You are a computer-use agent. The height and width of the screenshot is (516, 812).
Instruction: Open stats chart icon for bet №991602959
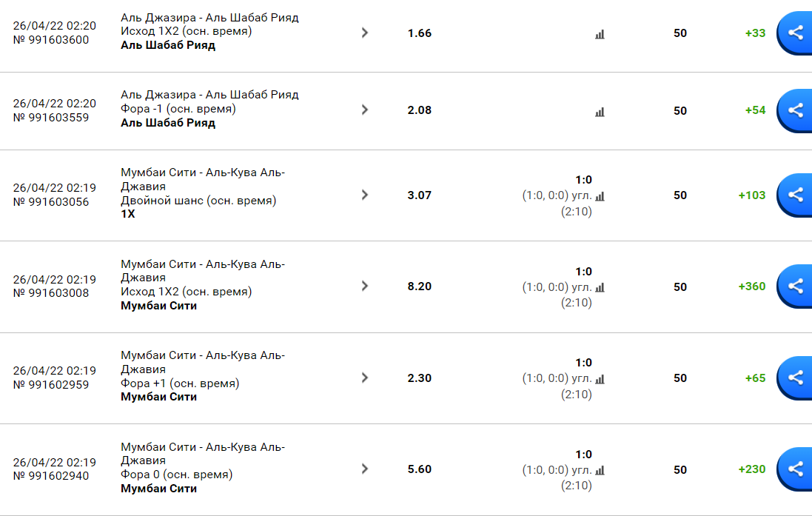(x=600, y=379)
